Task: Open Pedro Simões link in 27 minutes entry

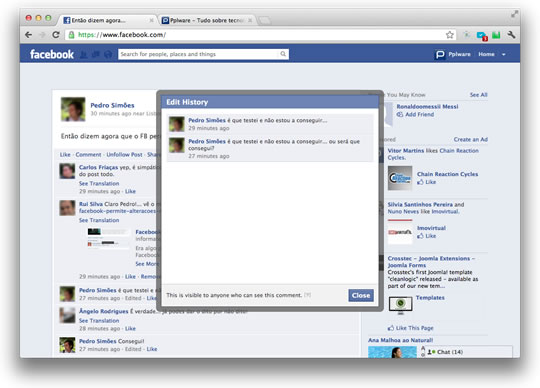Action: point(207,141)
